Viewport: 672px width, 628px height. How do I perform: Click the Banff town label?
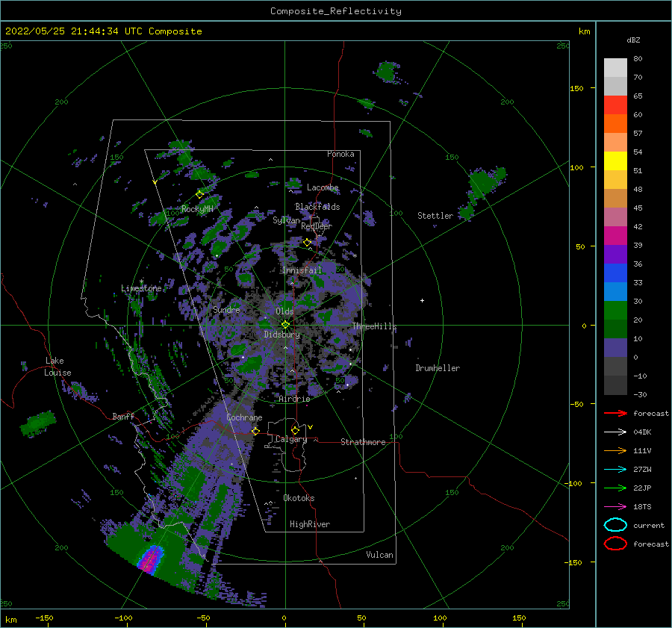coord(123,416)
